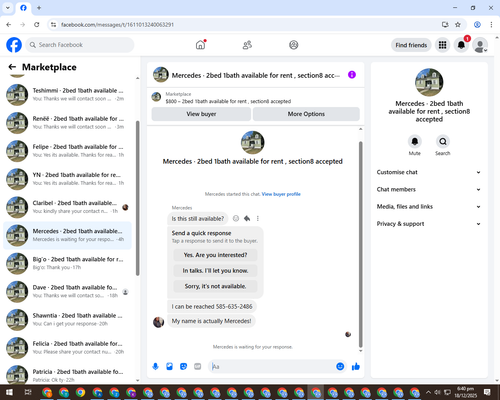Click phone number message '585-635-2486'
This screenshot has width=500, height=400.
pyautogui.click(x=212, y=307)
